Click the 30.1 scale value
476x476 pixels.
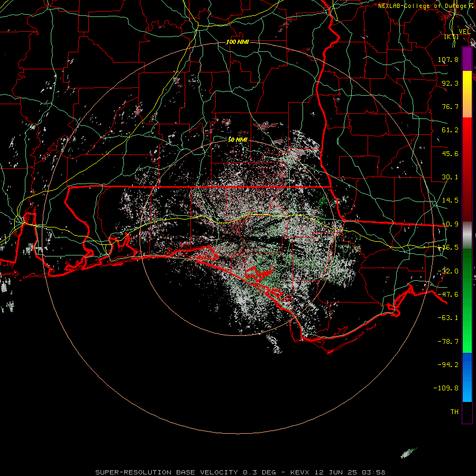click(x=450, y=177)
